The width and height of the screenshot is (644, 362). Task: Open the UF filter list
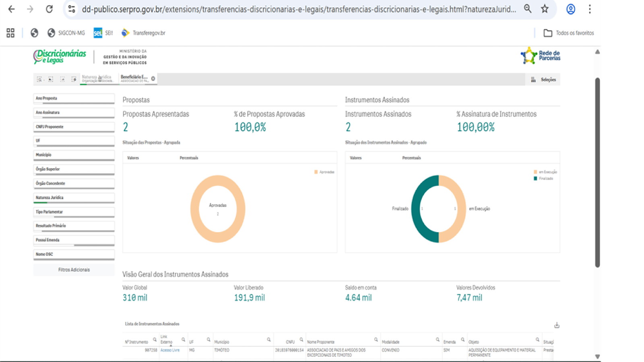(74, 141)
